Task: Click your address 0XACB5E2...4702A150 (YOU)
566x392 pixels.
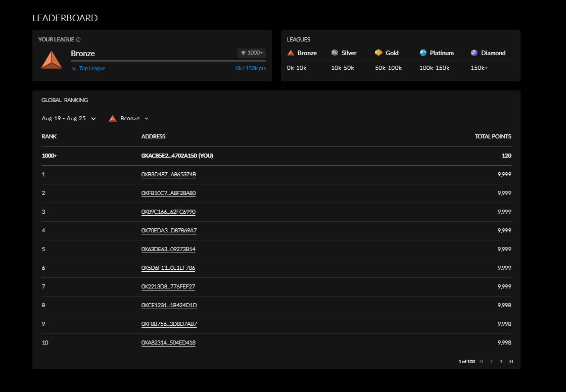Action: [x=177, y=156]
